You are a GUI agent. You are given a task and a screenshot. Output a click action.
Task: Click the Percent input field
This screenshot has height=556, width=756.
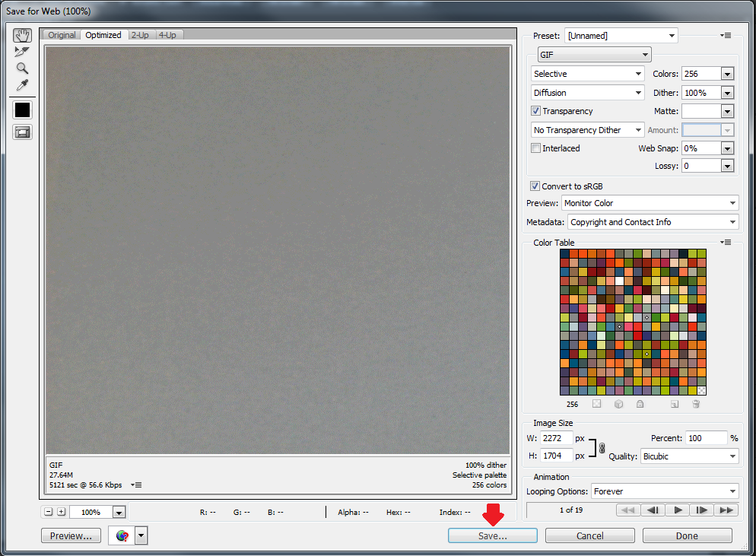pyautogui.click(x=706, y=438)
